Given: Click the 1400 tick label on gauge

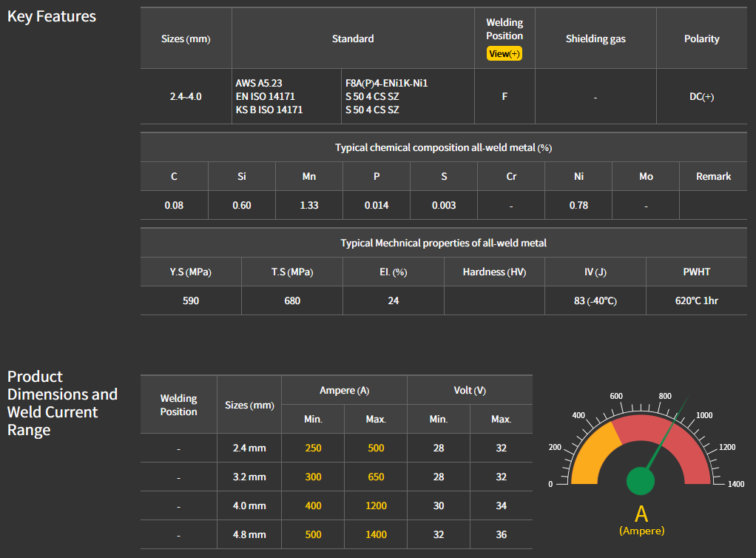Looking at the screenshot, I should (x=735, y=484).
